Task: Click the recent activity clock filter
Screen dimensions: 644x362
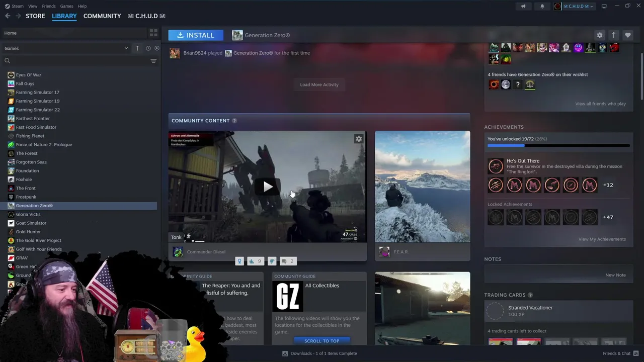Action: click(148, 48)
